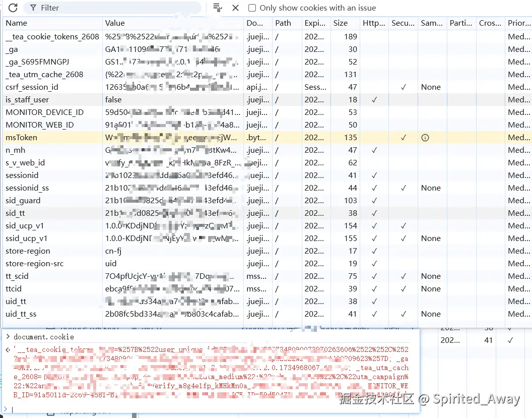Click the HttpOnly column header
The height and width of the screenshot is (418, 532).
point(373,23)
